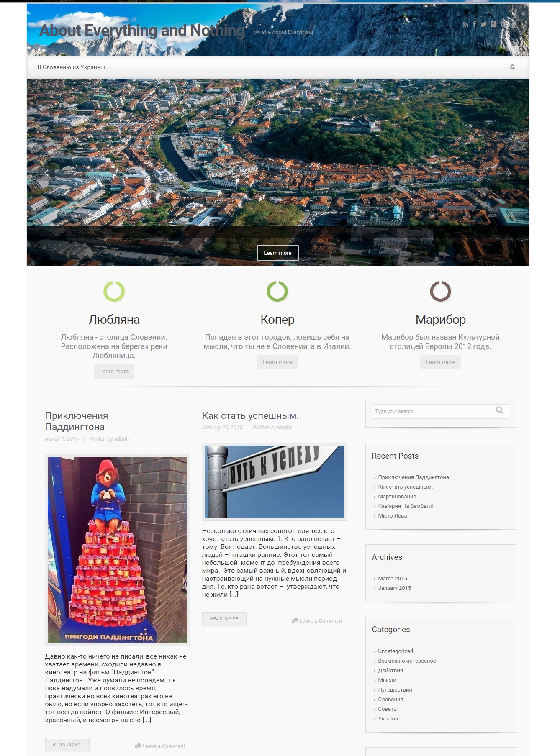This screenshot has height=756, width=560.
Task: Open the RSS feed icon in header
Action: pyautogui.click(x=465, y=24)
